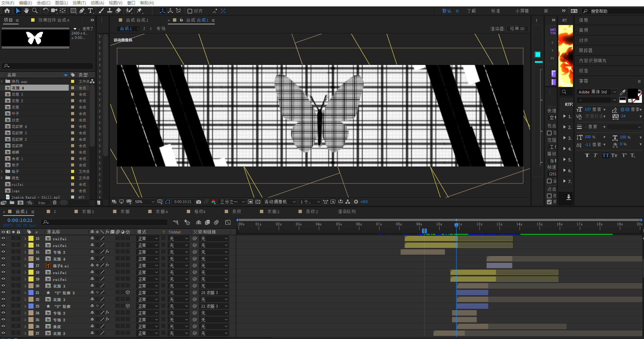Viewport: 644px width, 339px height.
Task: Go to the Home screen icon
Action: (x=7, y=11)
